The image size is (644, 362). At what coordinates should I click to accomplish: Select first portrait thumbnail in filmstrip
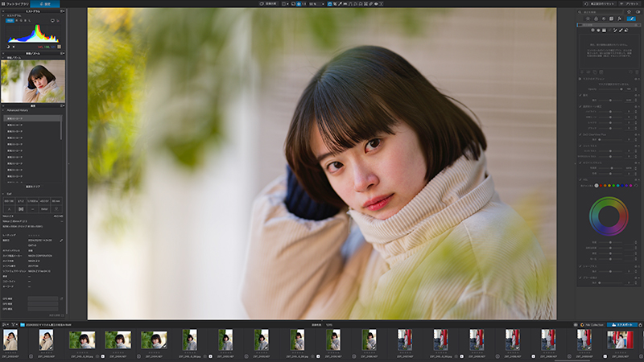[x=10, y=340]
